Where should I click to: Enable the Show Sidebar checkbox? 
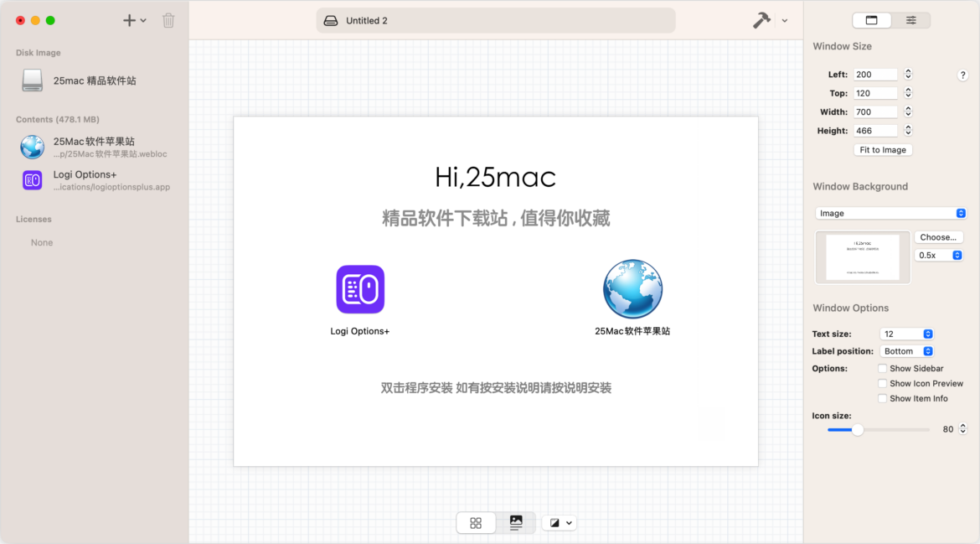point(882,368)
